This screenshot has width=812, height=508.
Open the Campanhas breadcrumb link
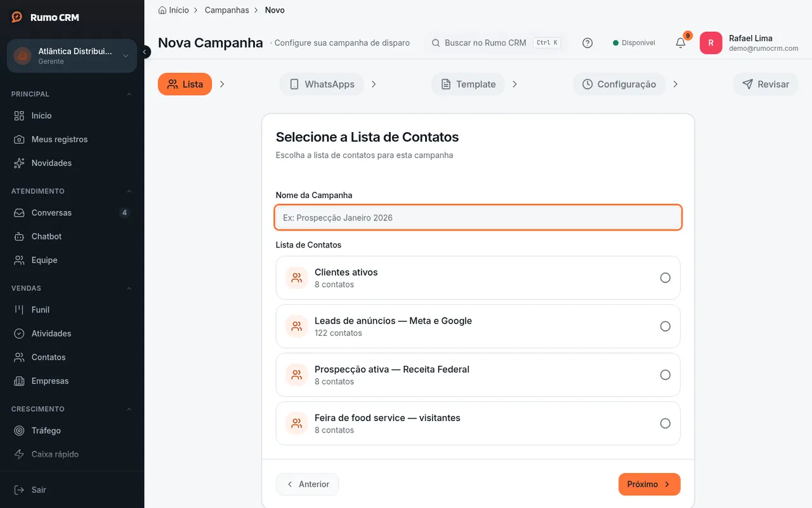pyautogui.click(x=227, y=10)
